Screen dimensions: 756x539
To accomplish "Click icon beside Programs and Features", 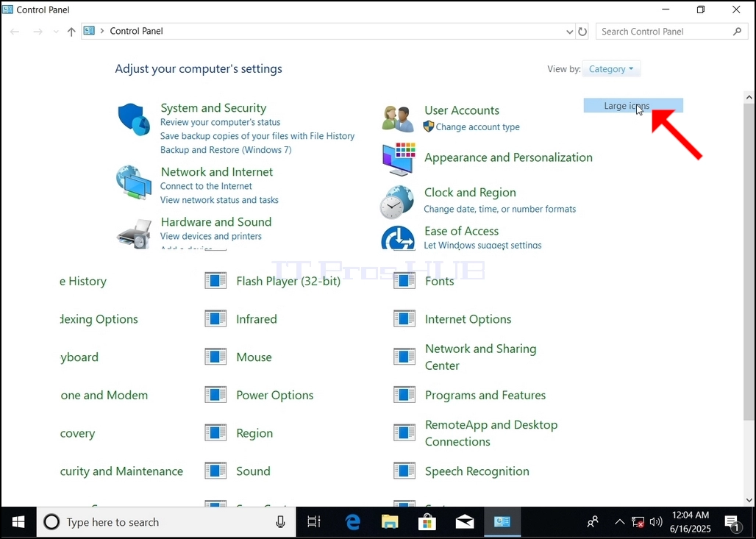I will pos(404,395).
